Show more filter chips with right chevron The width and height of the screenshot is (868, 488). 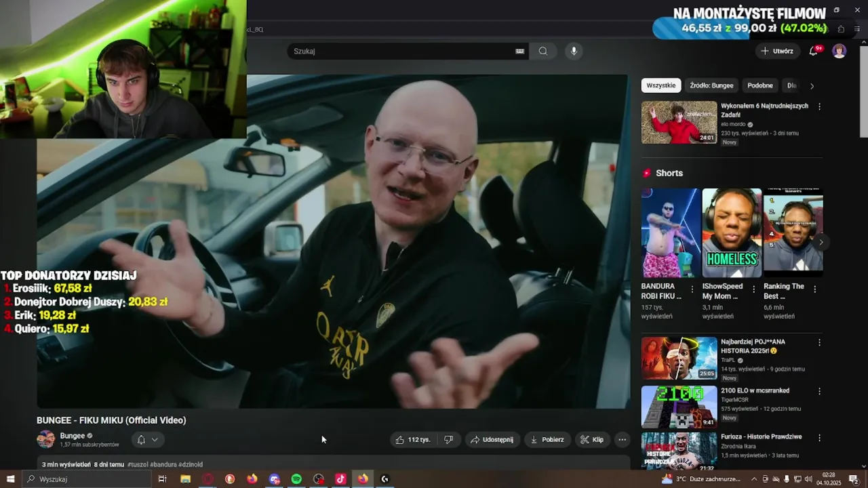click(x=812, y=86)
